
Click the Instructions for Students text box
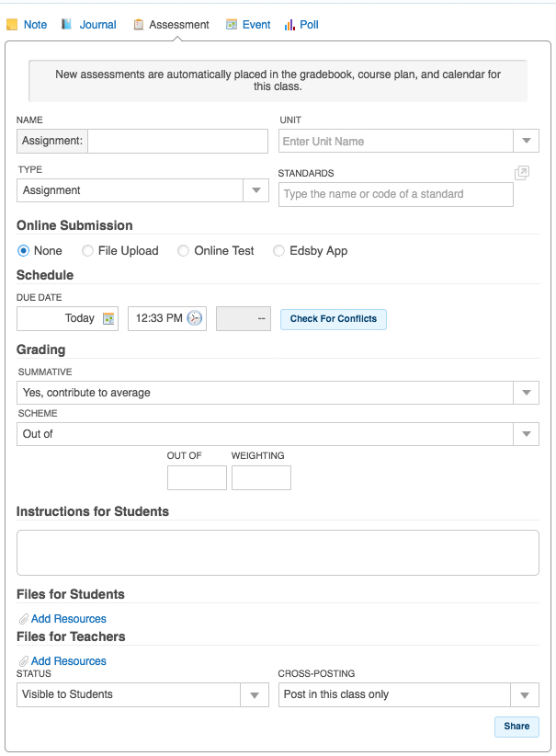278,552
